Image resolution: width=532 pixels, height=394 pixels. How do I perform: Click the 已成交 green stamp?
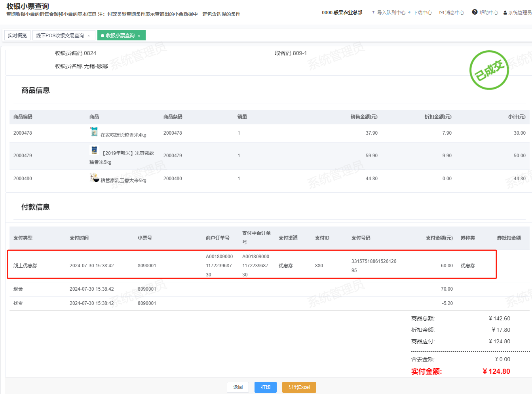pyautogui.click(x=489, y=70)
